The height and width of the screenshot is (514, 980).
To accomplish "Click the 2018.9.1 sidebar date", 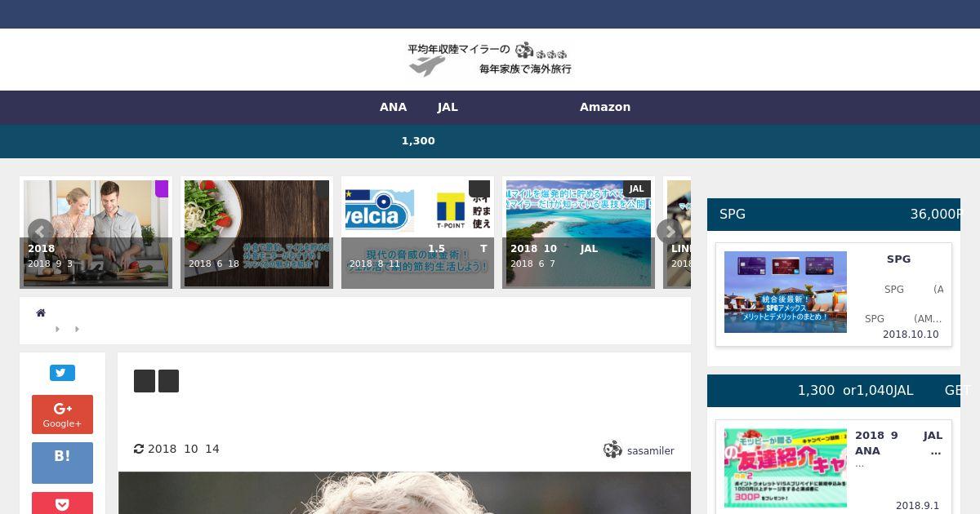I will (x=918, y=506).
